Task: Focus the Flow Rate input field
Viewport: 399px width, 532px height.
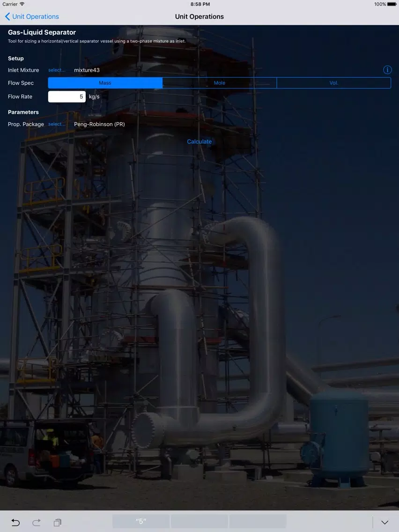Action: tap(67, 96)
